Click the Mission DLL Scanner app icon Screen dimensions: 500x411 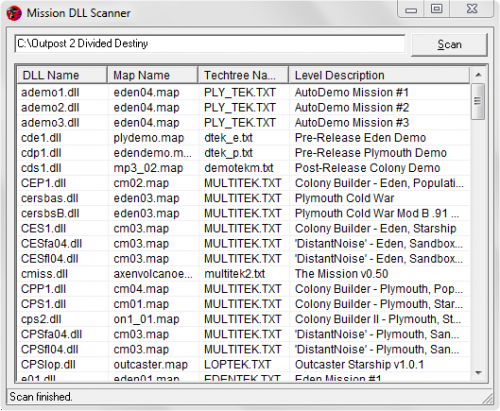click(14, 13)
